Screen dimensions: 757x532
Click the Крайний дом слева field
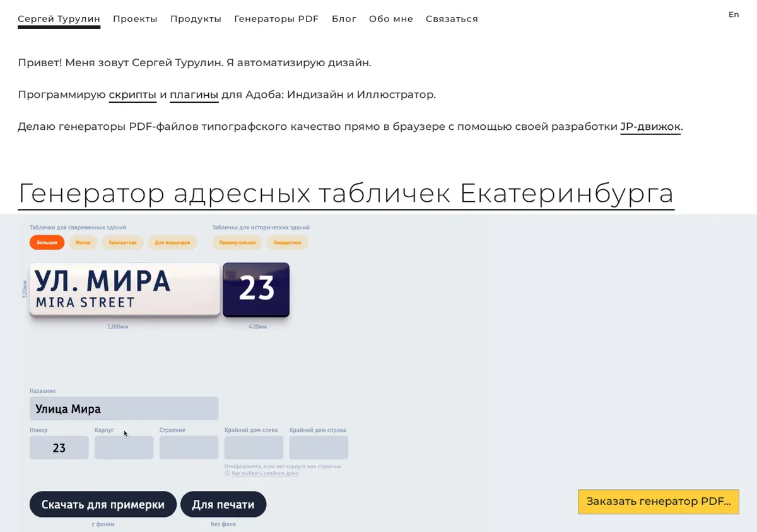click(x=254, y=448)
